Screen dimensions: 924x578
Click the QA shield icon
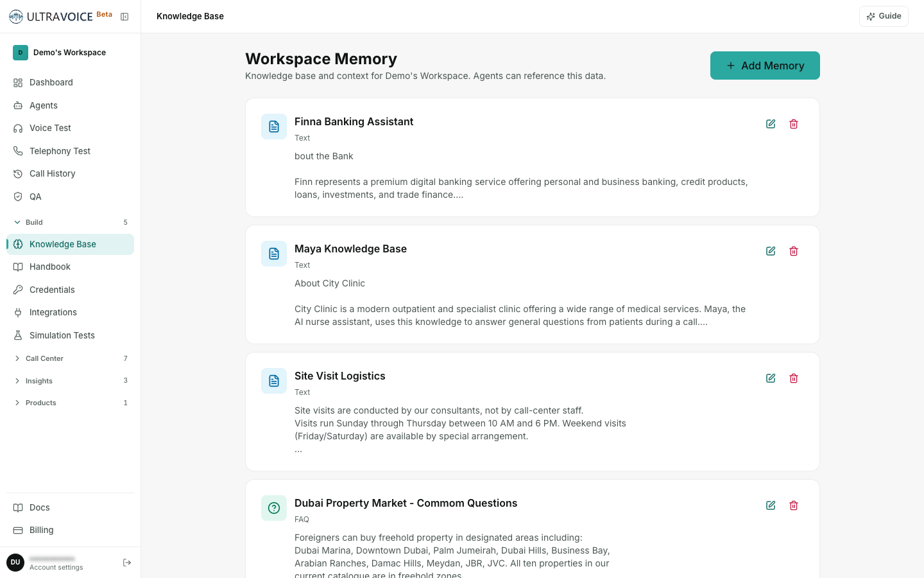[x=18, y=197]
